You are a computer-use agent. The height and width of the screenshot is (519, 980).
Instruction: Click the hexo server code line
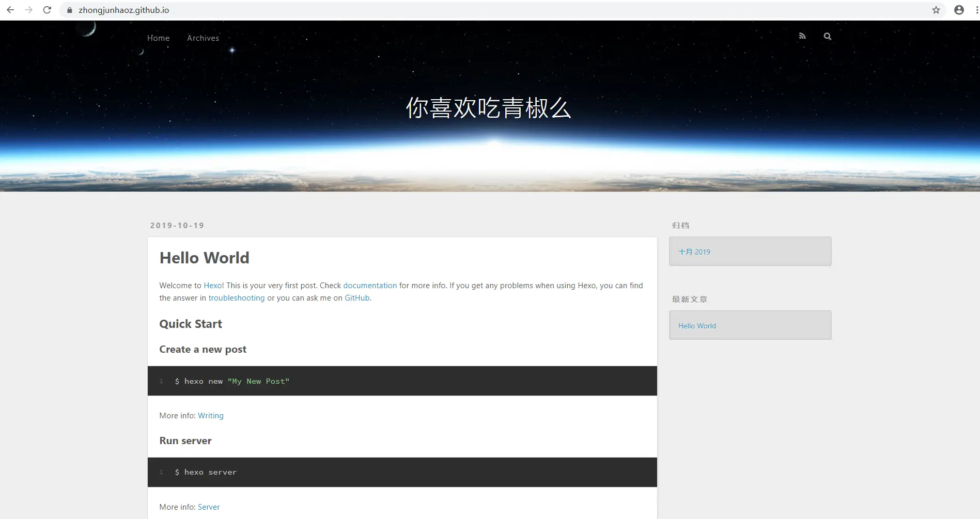pyautogui.click(x=206, y=472)
